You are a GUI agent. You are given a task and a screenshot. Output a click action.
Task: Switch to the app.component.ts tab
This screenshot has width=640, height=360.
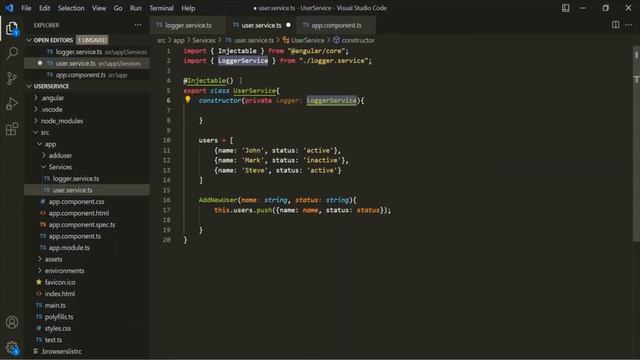click(336, 25)
